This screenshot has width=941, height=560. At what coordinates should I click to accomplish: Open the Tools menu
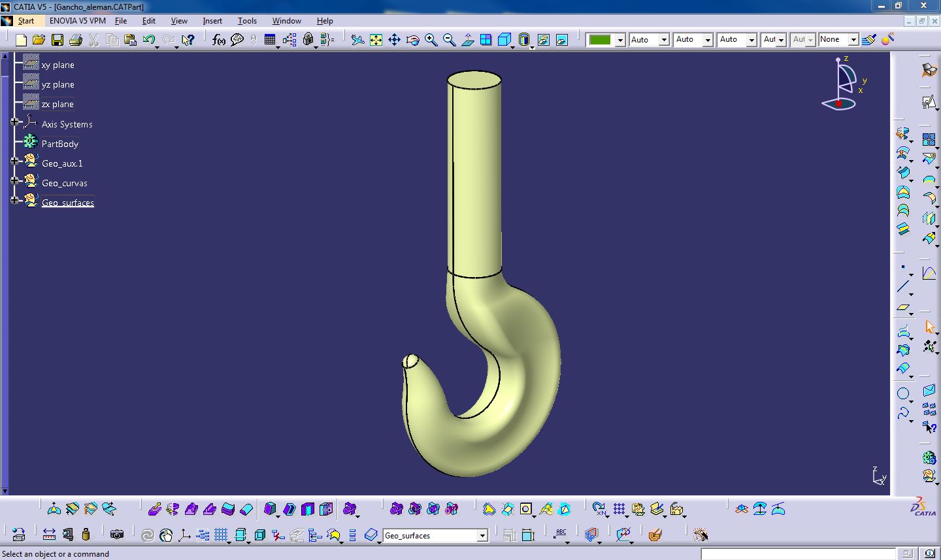[x=247, y=21]
